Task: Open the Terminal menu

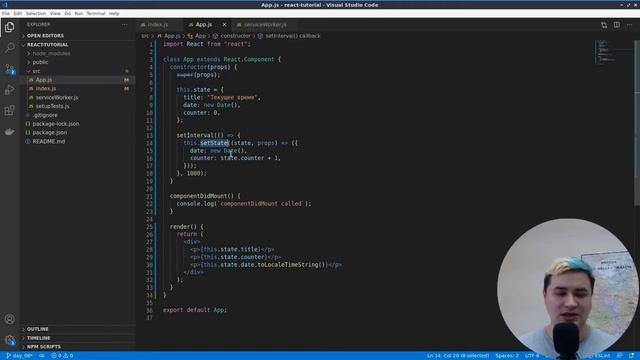Action: click(96, 13)
